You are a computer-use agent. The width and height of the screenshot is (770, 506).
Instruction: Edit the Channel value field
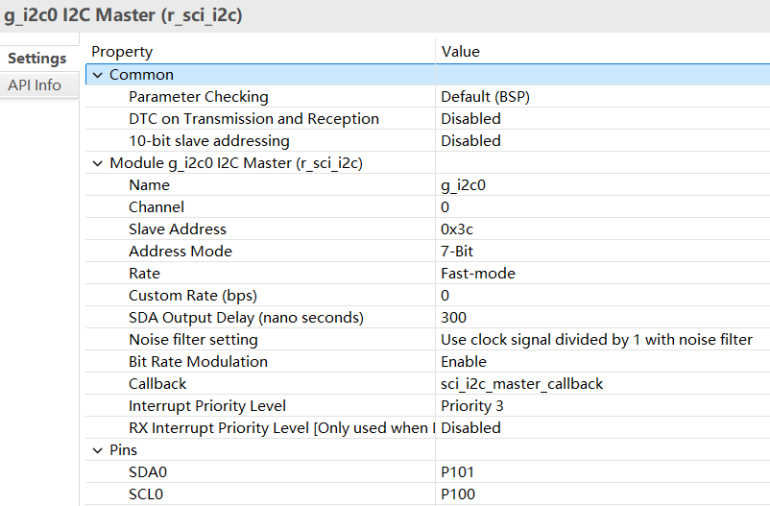(x=445, y=207)
